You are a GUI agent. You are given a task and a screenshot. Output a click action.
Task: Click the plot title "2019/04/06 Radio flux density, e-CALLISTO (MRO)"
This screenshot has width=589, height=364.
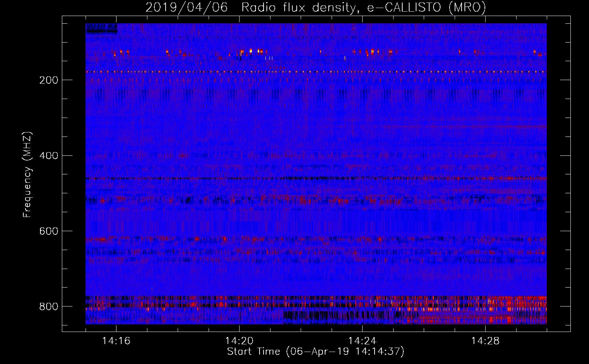(x=316, y=7)
